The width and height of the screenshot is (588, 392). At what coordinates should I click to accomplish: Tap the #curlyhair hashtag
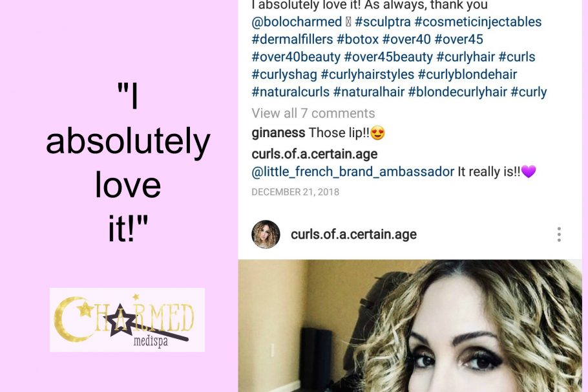click(466, 57)
